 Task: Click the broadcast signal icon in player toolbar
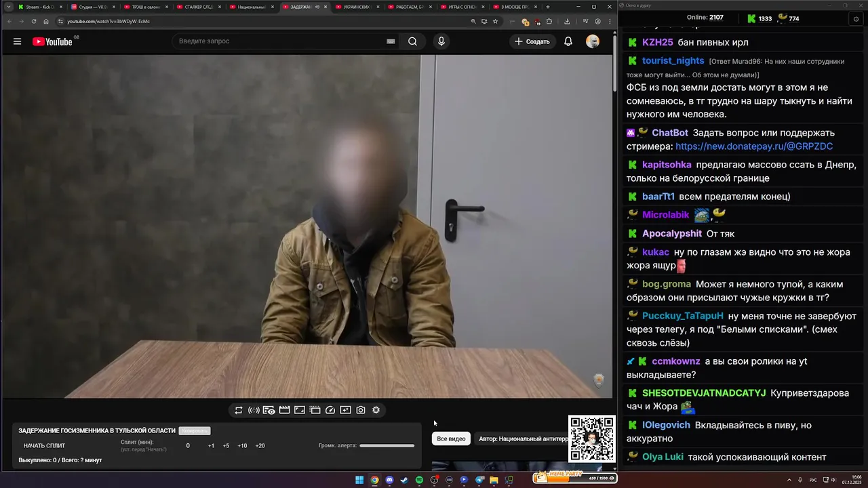tap(254, 410)
